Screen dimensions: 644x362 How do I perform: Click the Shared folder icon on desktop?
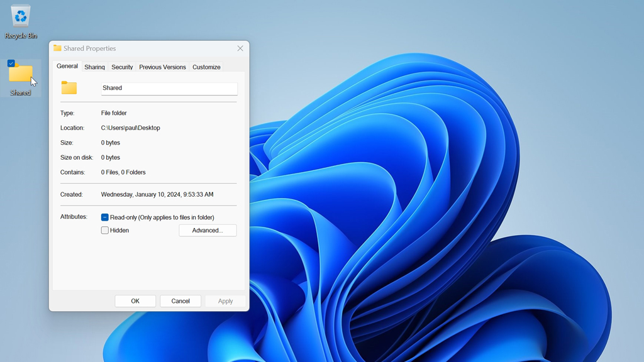pos(21,74)
